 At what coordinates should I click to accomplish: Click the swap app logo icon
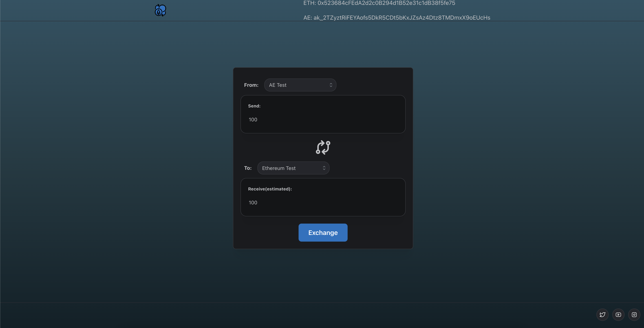[x=160, y=10]
